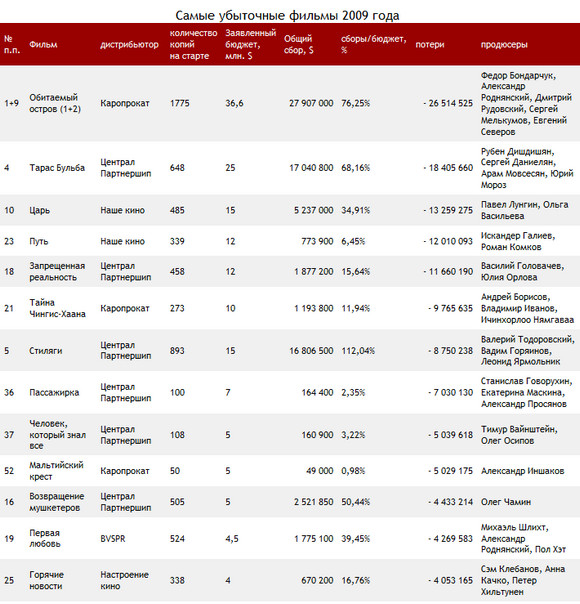Click the 'потери' column header
Screen dimensions: 580x604
click(x=430, y=45)
